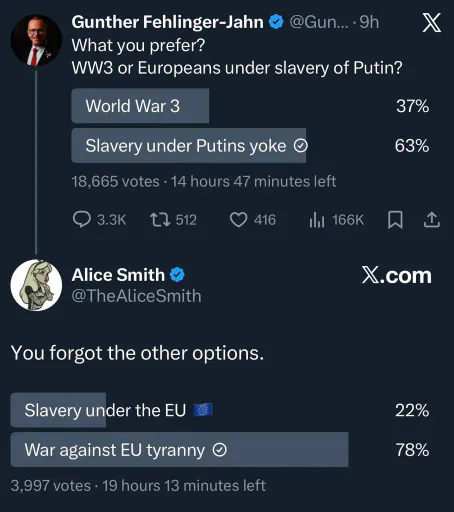The height and width of the screenshot is (512, 454).
Task: Open the @TheAliceSmith handle link
Action: 136,296
